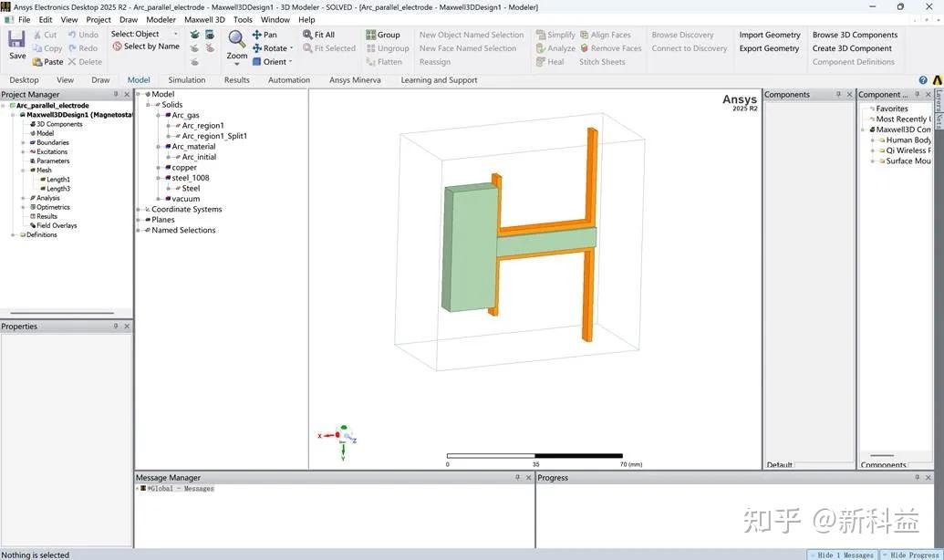Expand Human Body components folder
This screenshot has width=944, height=560.
(873, 140)
